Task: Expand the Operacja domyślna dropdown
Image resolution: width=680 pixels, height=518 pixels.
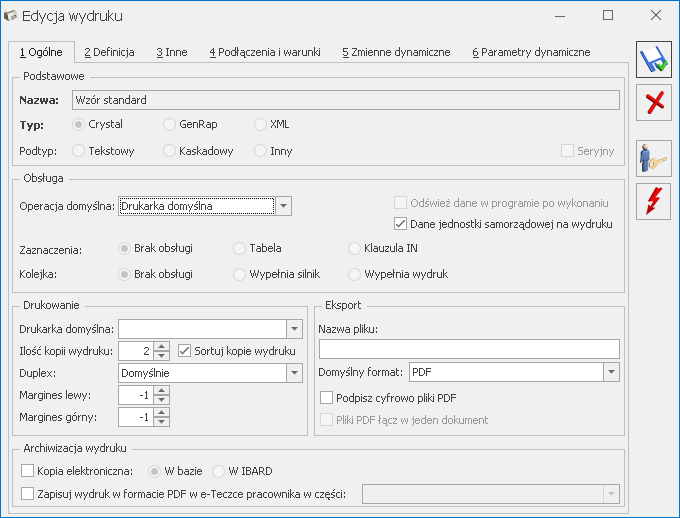Action: [x=284, y=206]
